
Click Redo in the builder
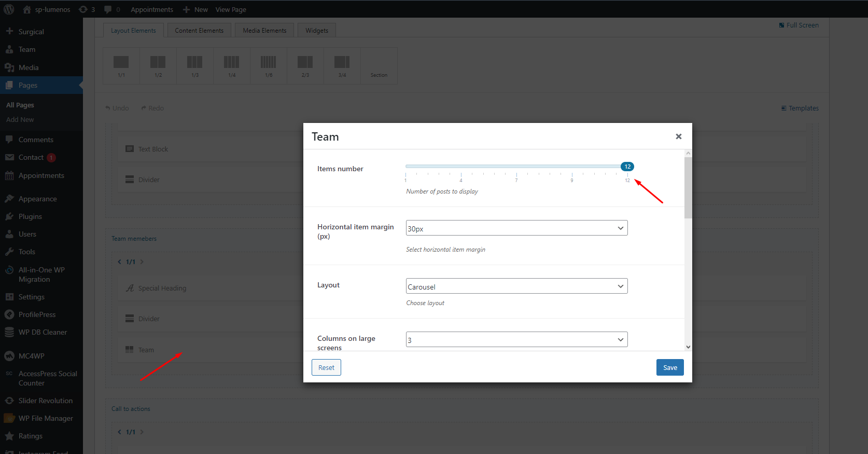(152, 108)
